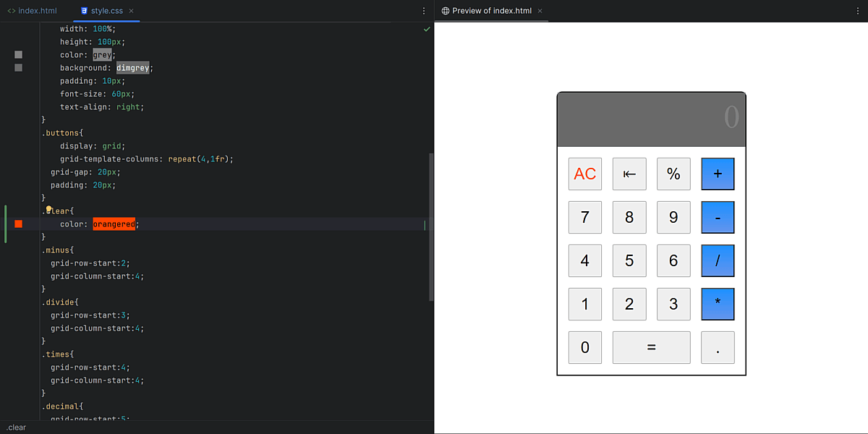Click the .minus selector line
This screenshot has width=868, height=434.
tap(58, 250)
